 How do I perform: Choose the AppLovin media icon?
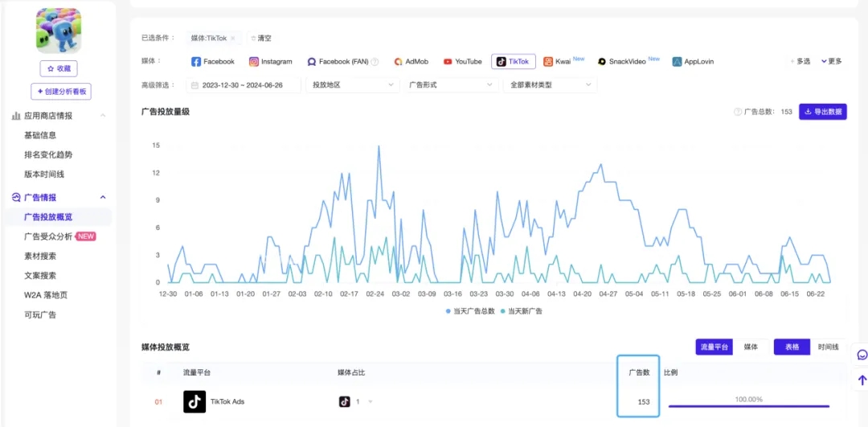click(678, 62)
